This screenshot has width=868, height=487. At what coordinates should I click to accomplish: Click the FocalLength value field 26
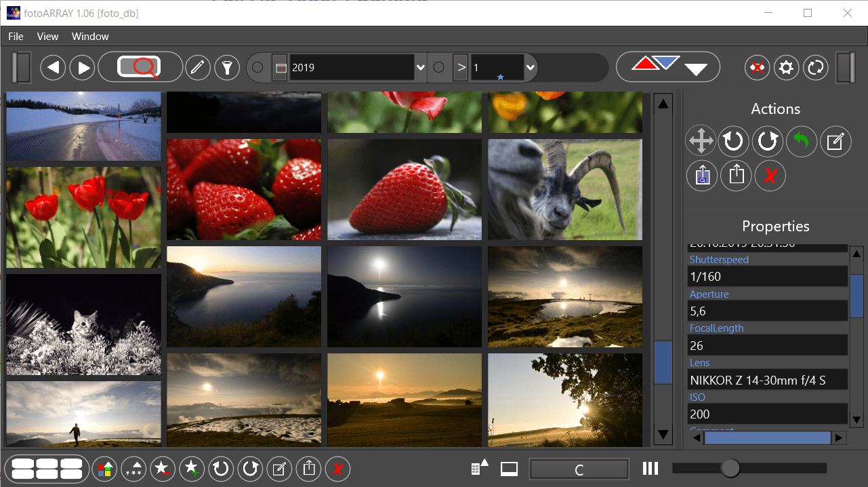tap(768, 345)
